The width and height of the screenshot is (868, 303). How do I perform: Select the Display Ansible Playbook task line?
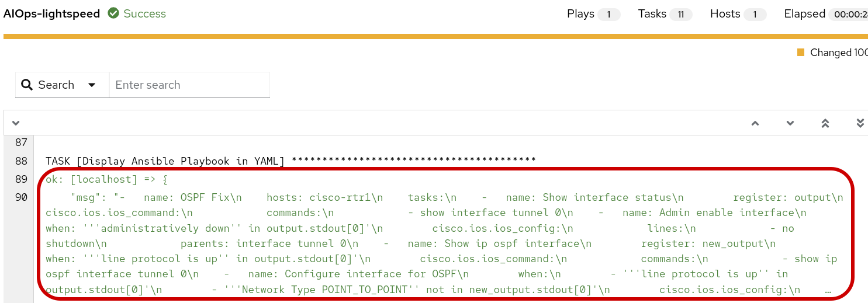click(x=291, y=161)
